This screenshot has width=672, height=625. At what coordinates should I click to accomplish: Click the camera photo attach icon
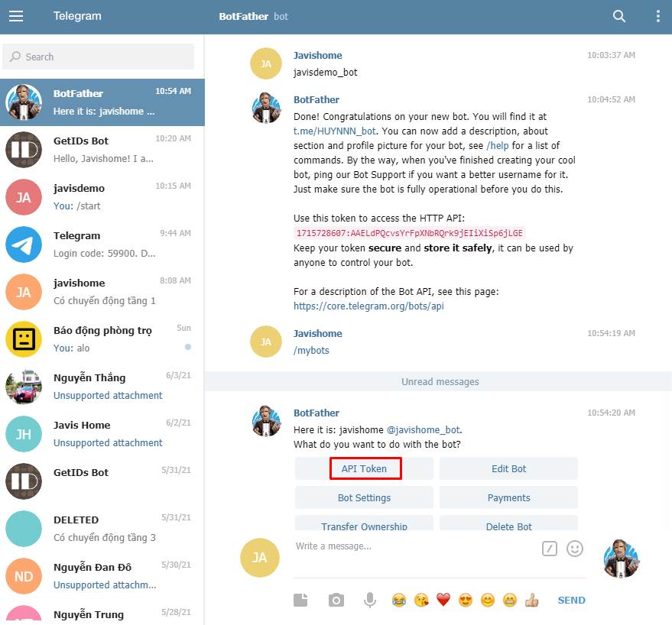336,600
